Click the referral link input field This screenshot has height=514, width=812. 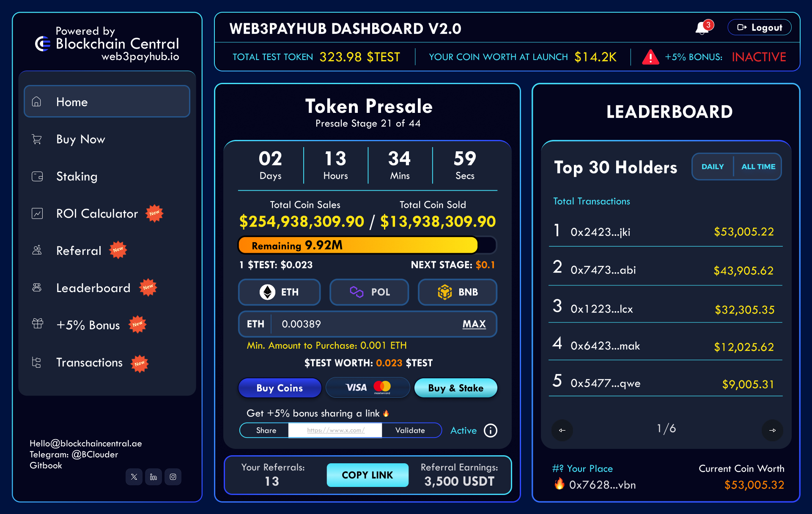(335, 430)
